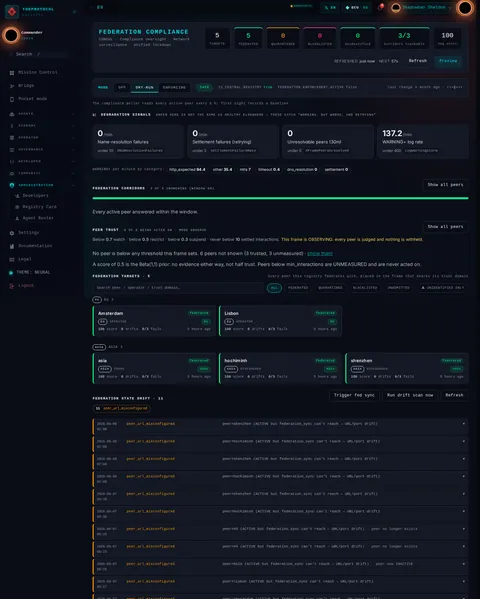The height and width of the screenshot is (599, 480).
Task: Follow the 'show them' link
Action: [x=320, y=253]
